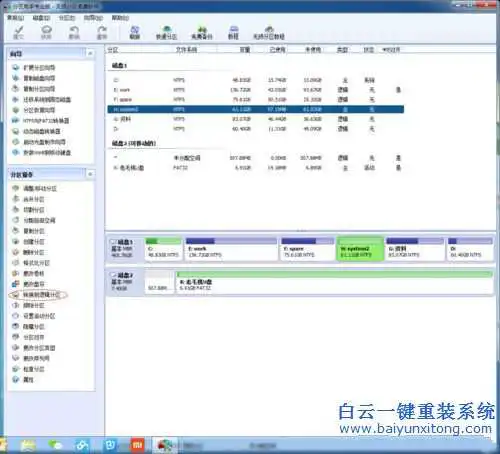Select K: 老毛桃U盘 block on Disk 2
Screen dimensions: 500x454
pos(334,282)
